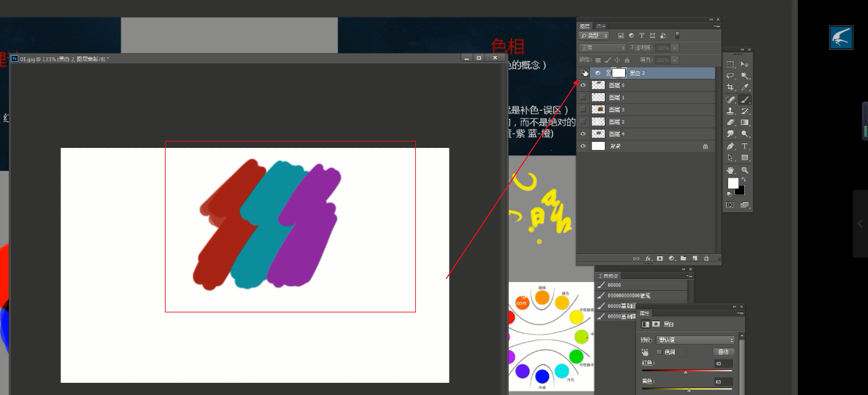Open the 类型 layer filter dropdown

click(594, 36)
